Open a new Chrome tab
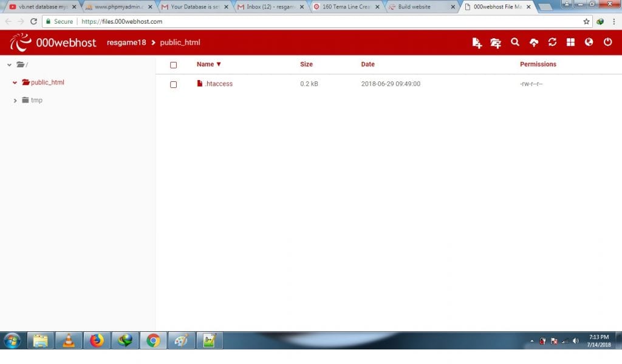 pos(545,7)
